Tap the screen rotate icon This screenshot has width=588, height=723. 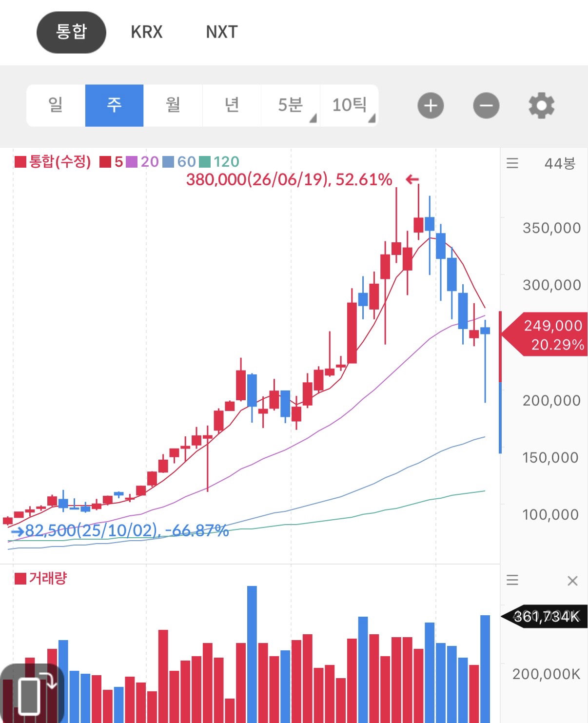pyautogui.click(x=33, y=692)
